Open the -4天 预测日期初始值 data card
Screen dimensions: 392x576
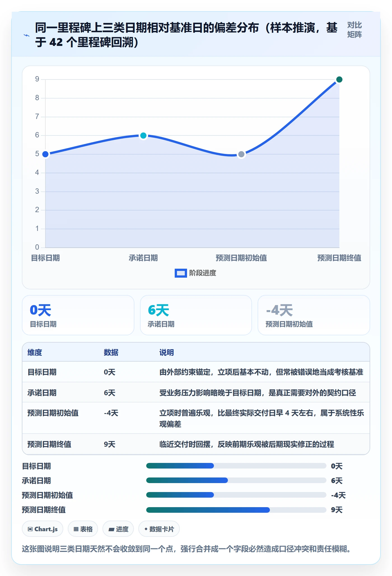tap(314, 315)
